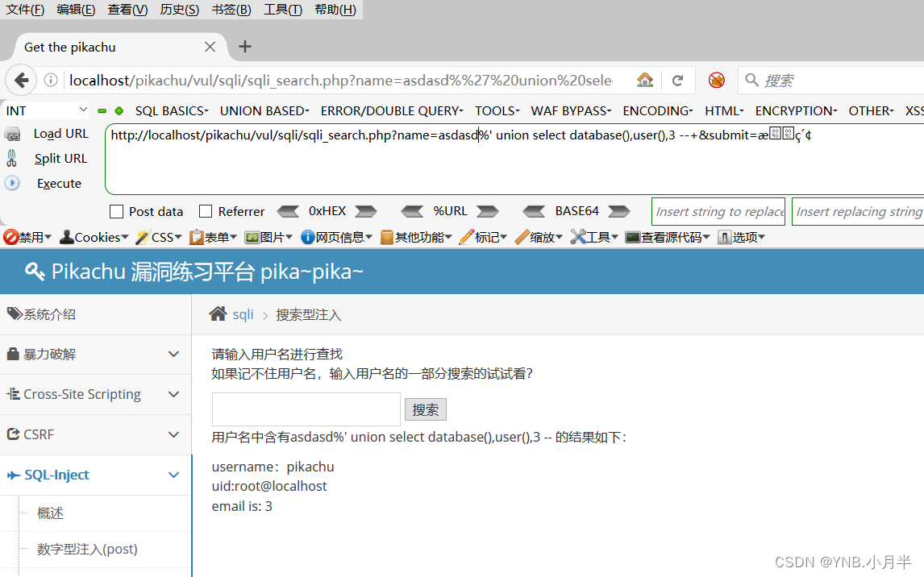This screenshot has width=924, height=577.
Task: Click the Split URL scissors icon
Action: (x=11, y=159)
